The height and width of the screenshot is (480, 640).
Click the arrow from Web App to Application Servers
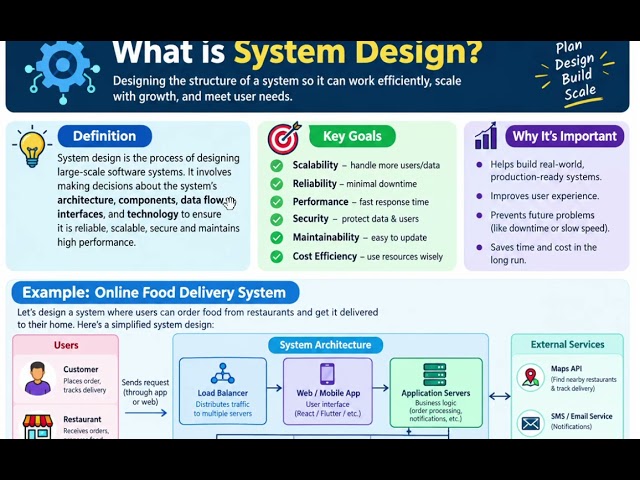tap(380, 388)
